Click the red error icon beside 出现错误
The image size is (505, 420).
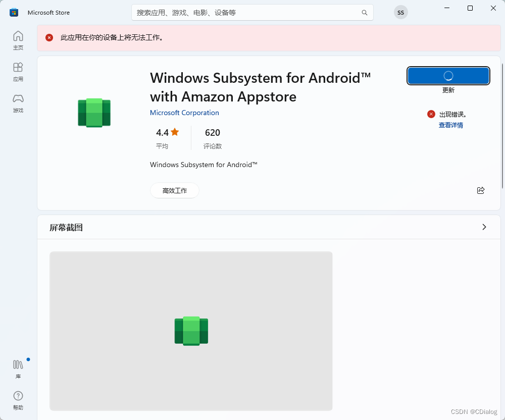[431, 114]
